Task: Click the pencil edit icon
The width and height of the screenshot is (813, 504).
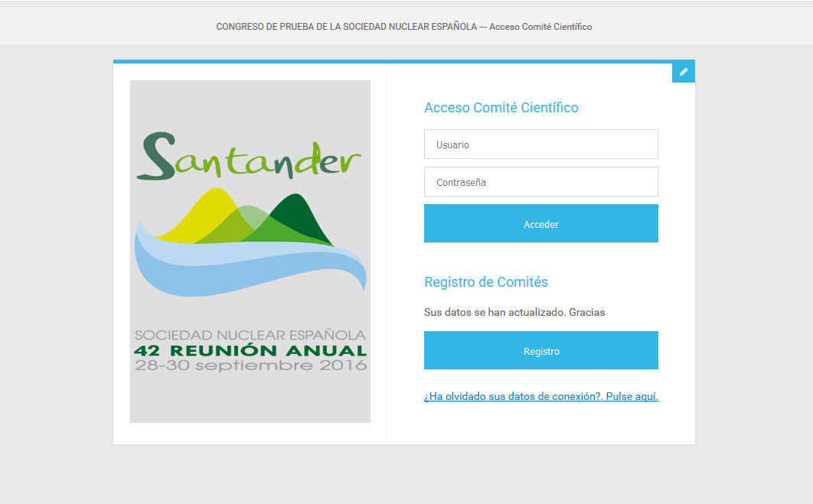Action: (684, 72)
